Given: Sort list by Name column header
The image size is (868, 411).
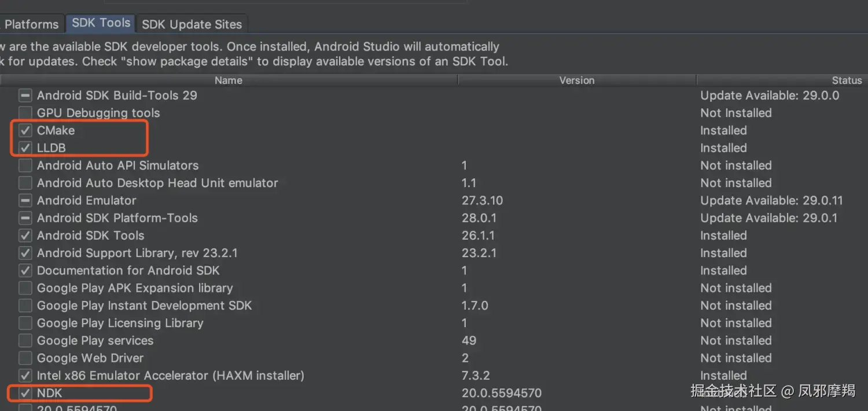Looking at the screenshot, I should 228,80.
